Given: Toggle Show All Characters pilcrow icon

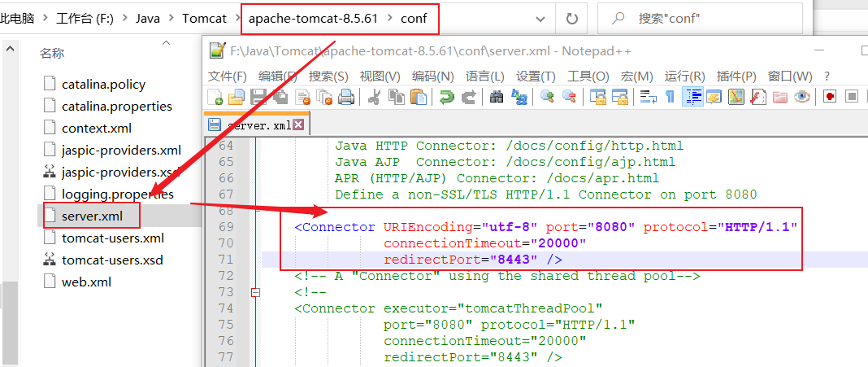Looking at the screenshot, I should click(670, 97).
